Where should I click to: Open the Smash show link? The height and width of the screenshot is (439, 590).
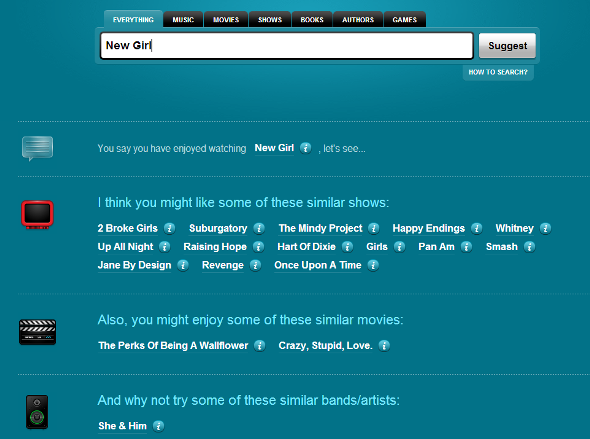(502, 247)
